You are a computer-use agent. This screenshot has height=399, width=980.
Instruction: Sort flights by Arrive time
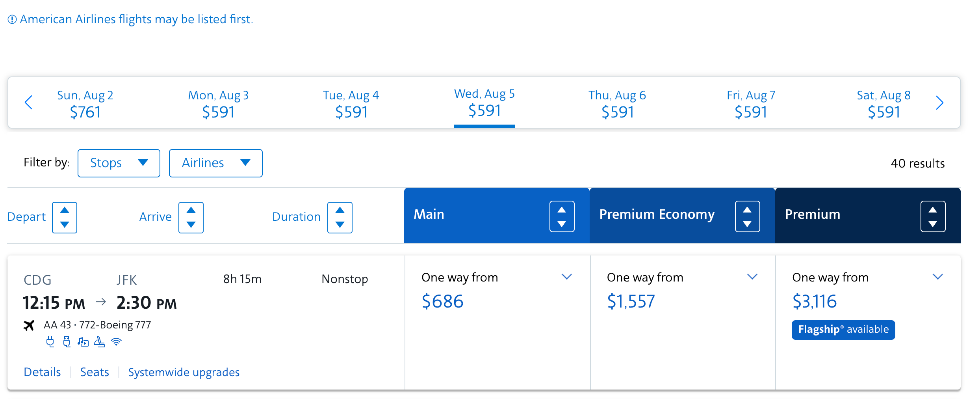click(x=191, y=217)
